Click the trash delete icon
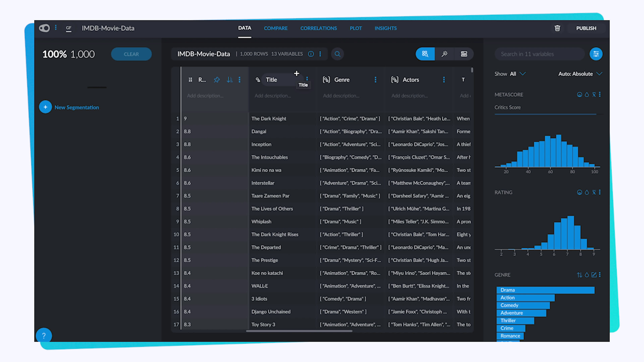 557,28
